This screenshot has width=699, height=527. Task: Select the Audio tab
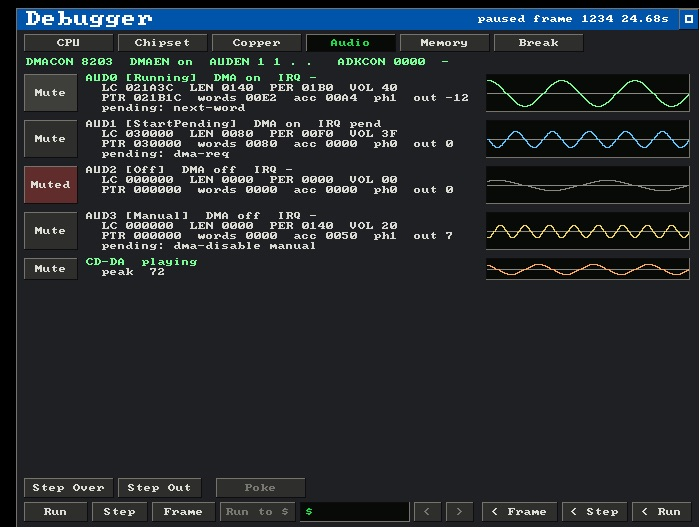[350, 43]
